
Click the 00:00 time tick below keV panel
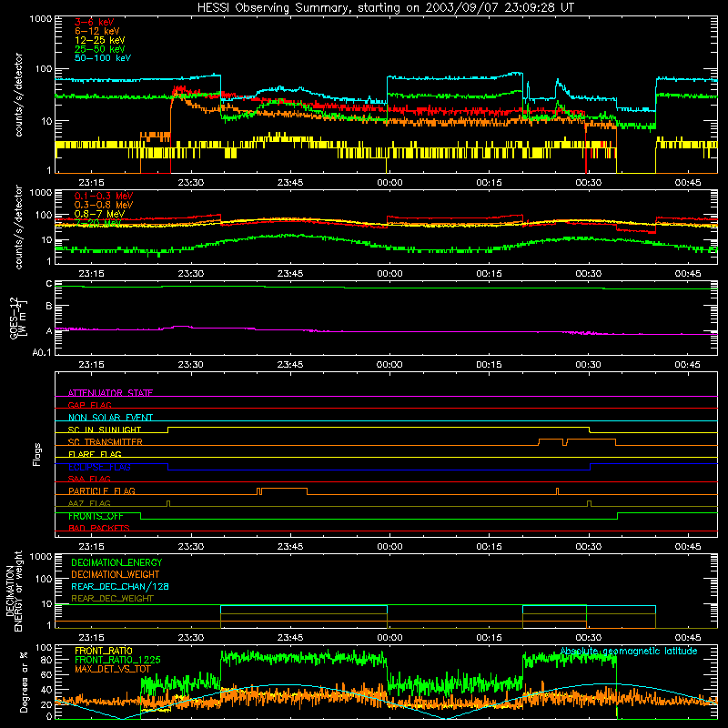pos(389,183)
